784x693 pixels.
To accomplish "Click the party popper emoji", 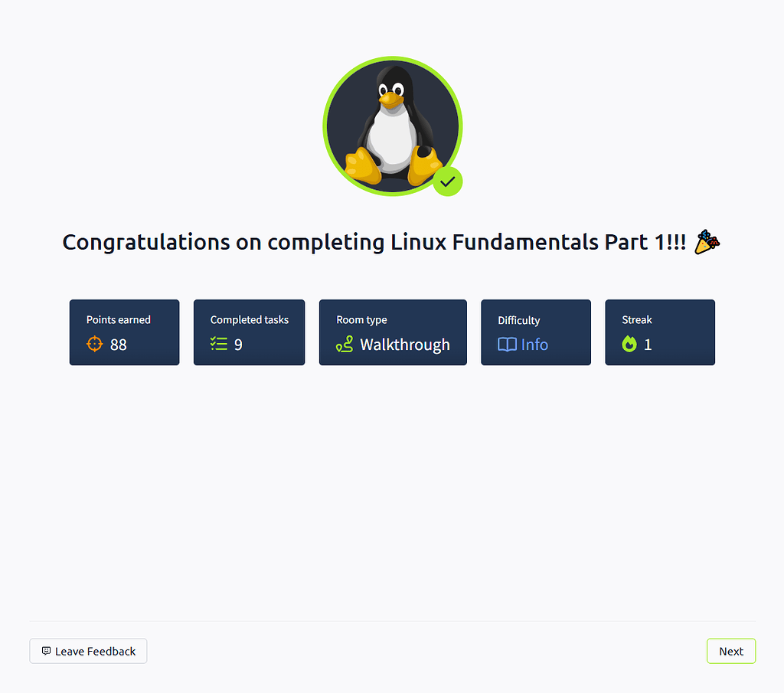I will click(707, 242).
